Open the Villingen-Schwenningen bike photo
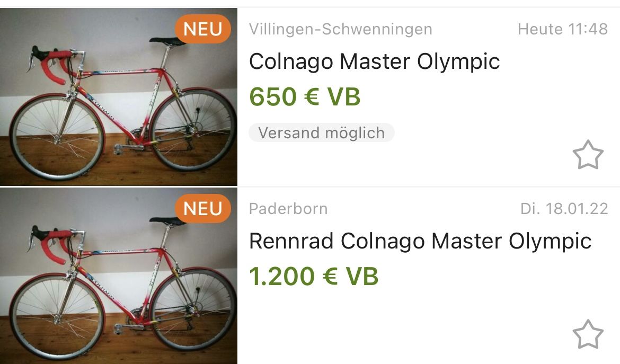Viewport: 620px width, 364px height. coord(119,97)
